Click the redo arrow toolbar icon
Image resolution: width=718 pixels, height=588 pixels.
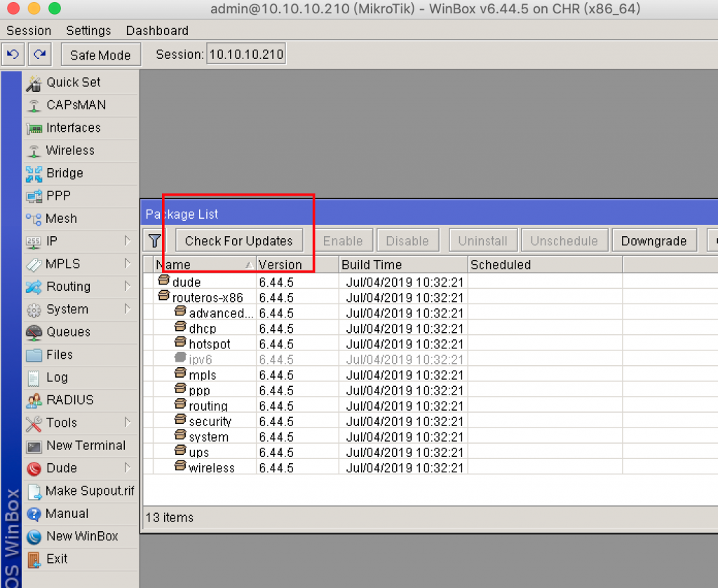(40, 55)
